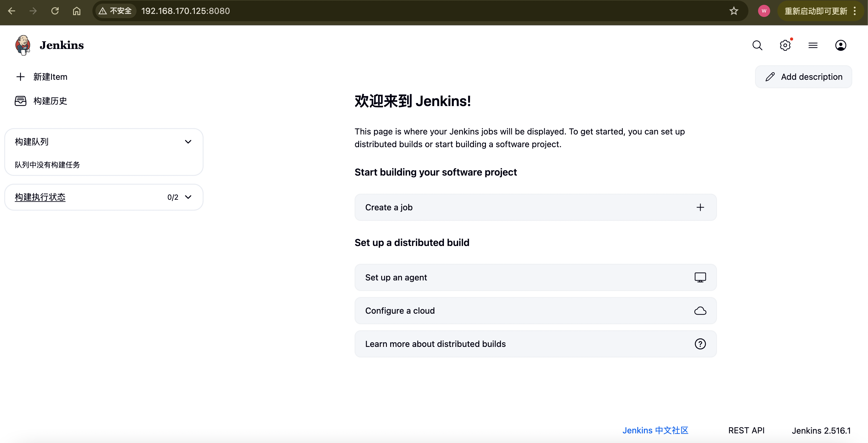The width and height of the screenshot is (868, 443).
Task: Click the cloud icon on Configure a cloud
Action: 700,311
